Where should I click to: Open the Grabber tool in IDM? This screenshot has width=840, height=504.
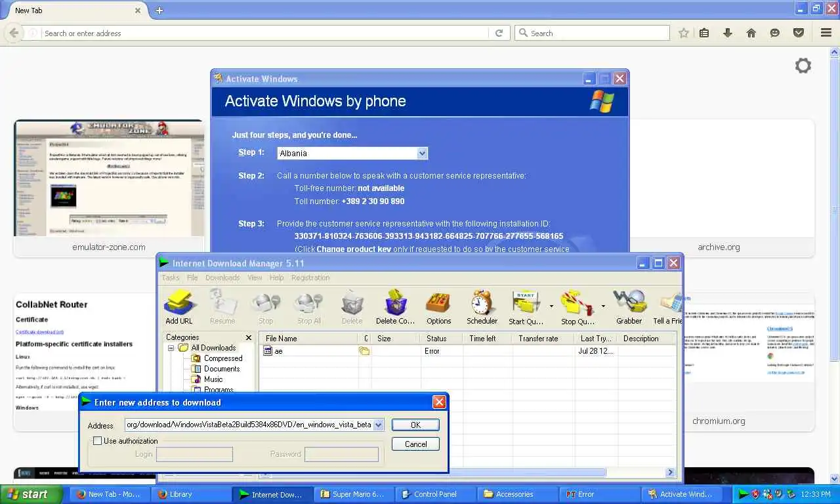point(629,307)
